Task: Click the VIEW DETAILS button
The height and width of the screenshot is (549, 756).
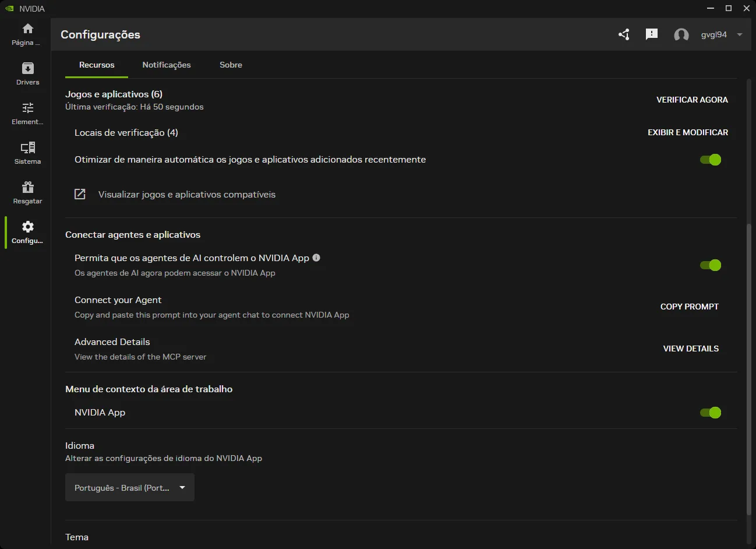Action: (691, 349)
